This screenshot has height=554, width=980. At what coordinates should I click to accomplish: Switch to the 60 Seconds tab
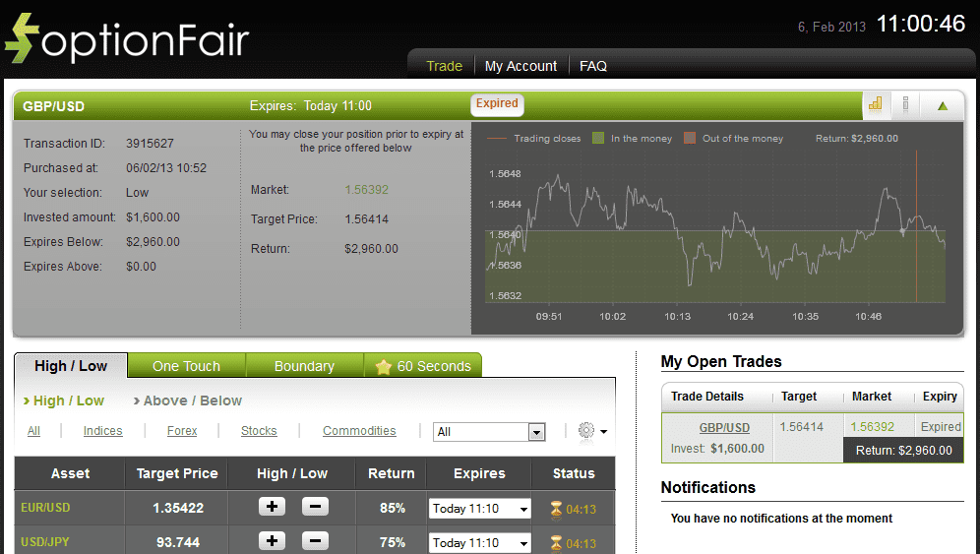(423, 366)
